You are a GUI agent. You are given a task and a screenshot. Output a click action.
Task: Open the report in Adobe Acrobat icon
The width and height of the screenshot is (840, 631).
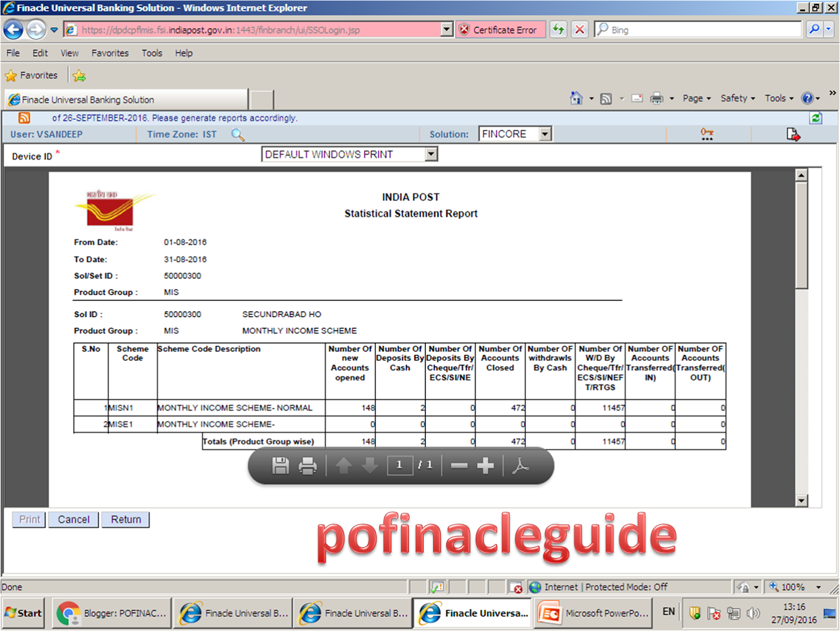(x=520, y=466)
